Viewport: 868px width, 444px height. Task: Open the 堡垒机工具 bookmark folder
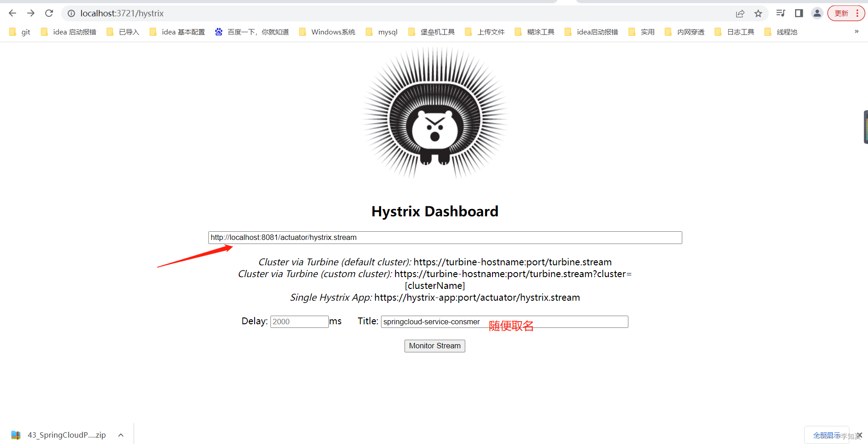pyautogui.click(x=432, y=32)
